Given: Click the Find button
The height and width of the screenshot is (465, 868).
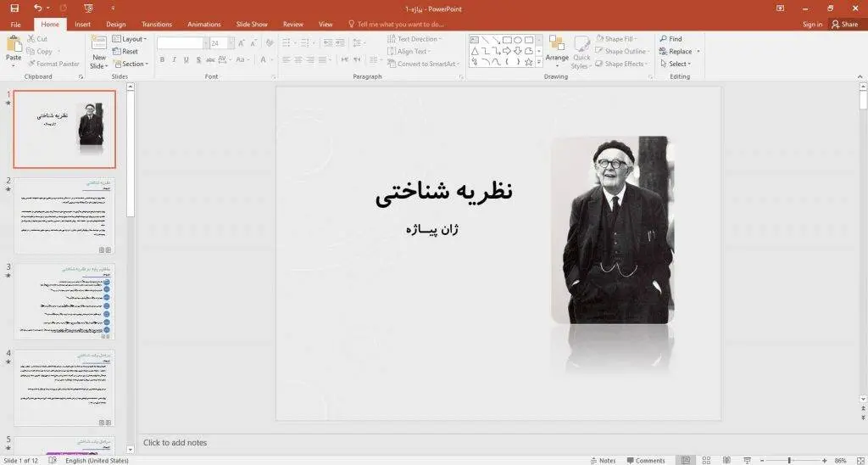Looking at the screenshot, I should [671, 39].
